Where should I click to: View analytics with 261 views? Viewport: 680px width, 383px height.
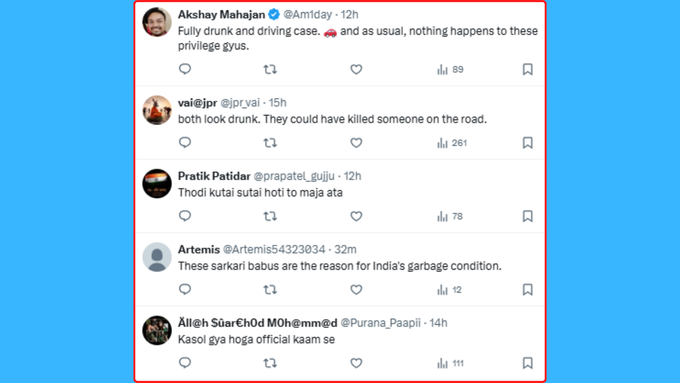click(x=452, y=143)
